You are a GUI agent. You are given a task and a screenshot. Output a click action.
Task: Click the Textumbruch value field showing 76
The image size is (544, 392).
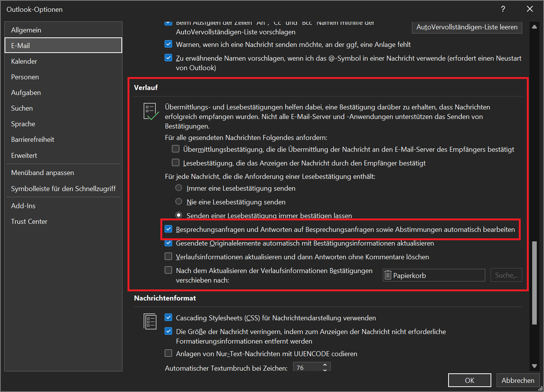[x=307, y=368]
